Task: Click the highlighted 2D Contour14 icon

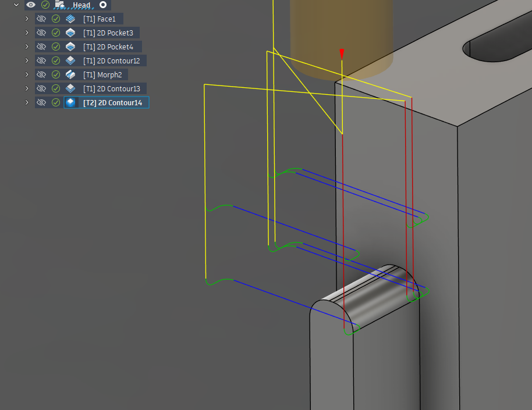Action: [70, 102]
